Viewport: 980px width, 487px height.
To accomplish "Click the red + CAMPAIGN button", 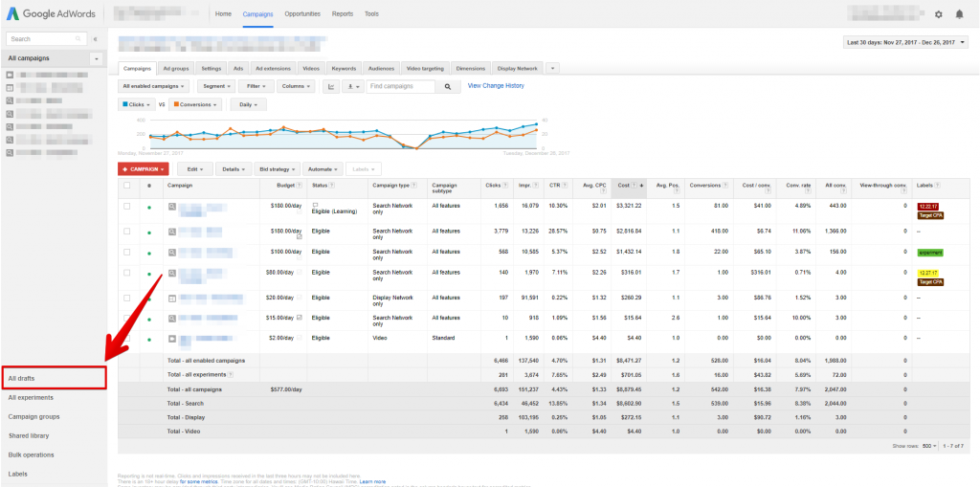I will click(144, 168).
